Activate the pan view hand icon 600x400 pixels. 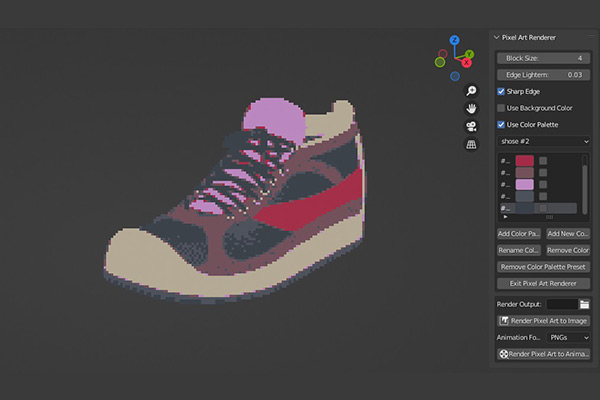tap(471, 109)
